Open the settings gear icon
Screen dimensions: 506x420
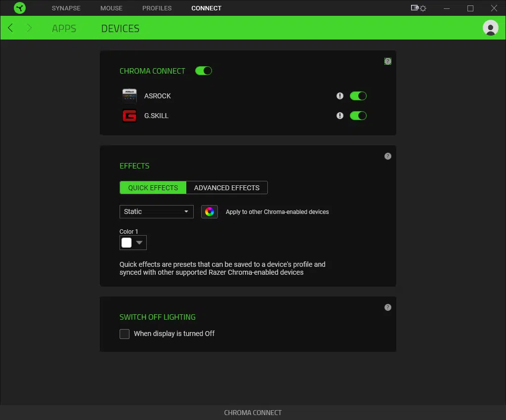[423, 8]
